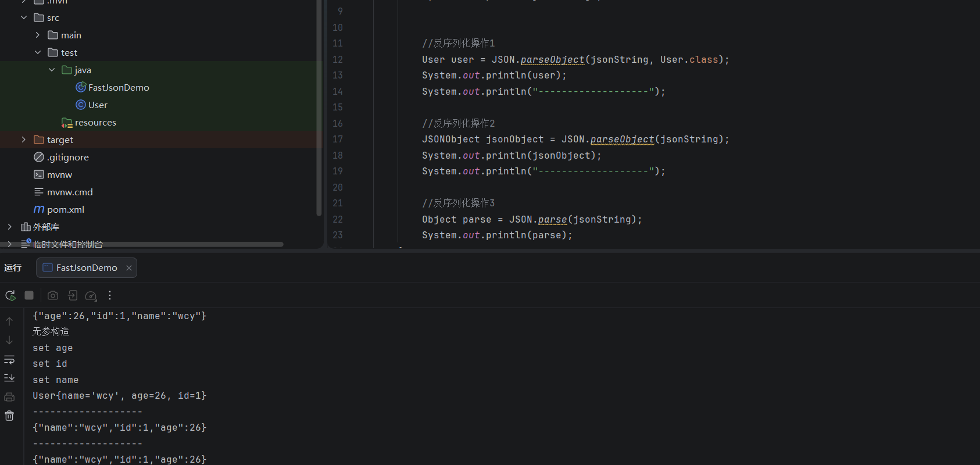
Task: Collapse the java source folder
Action: (52, 70)
